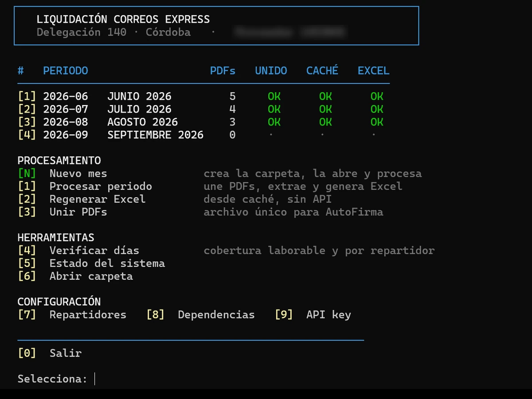Select the Nuevo mes menu option

(x=78, y=173)
